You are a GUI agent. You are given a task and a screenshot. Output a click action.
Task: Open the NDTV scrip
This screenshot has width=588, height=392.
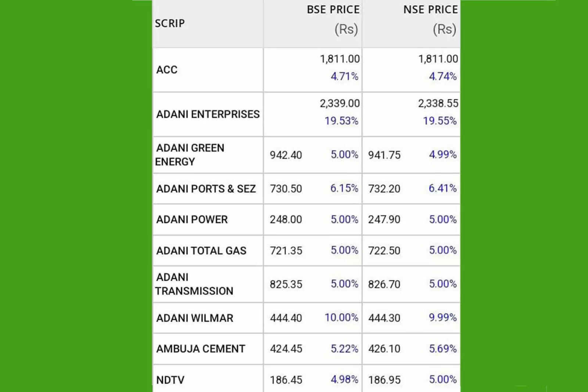(170, 380)
